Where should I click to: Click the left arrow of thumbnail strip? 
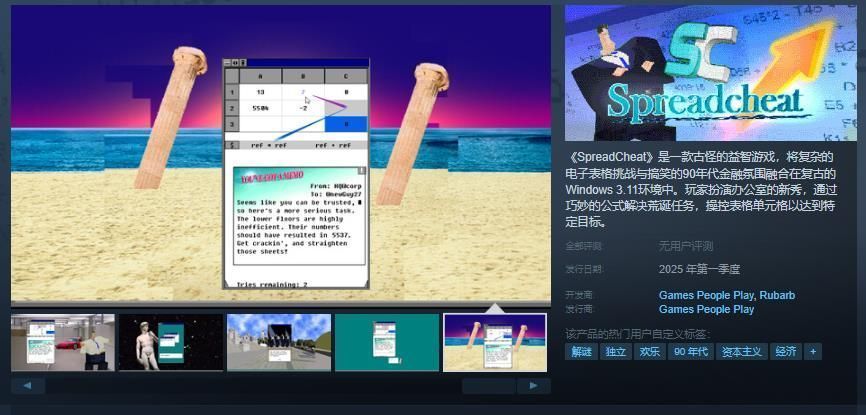pyautogui.click(x=28, y=386)
